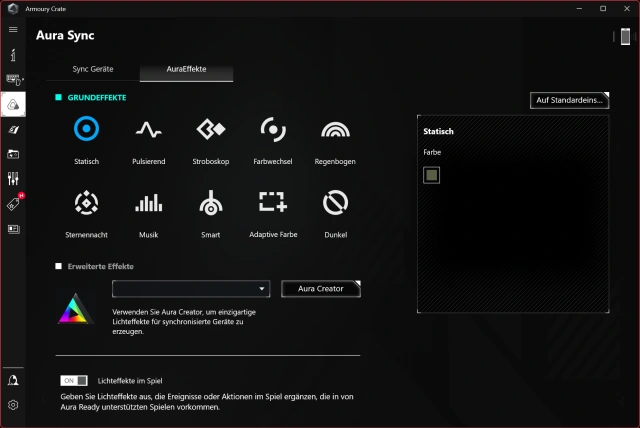This screenshot has width=640, height=428.
Task: Select the Statisch lighting effect
Action: [x=86, y=129]
